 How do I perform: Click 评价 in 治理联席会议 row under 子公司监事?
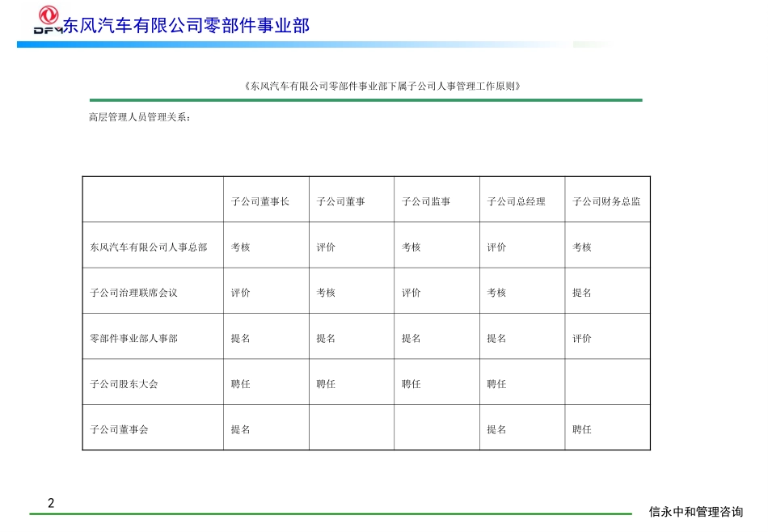[x=411, y=293]
